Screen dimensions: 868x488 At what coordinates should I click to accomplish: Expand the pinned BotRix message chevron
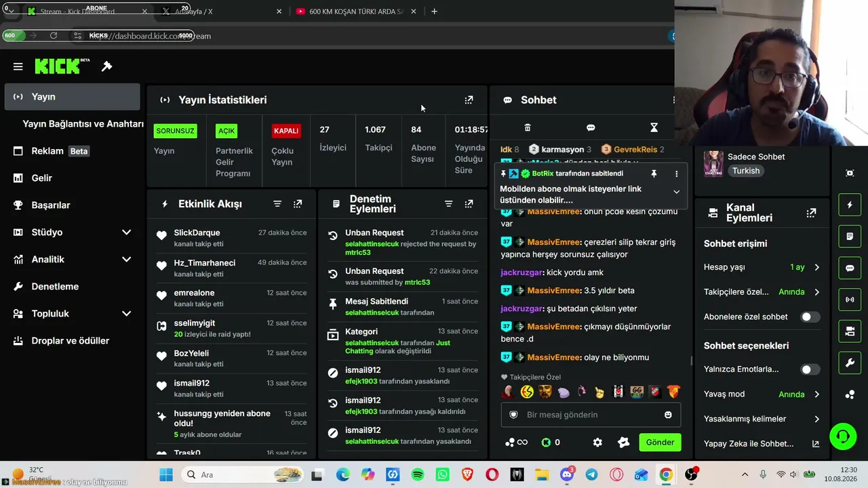[676, 192]
